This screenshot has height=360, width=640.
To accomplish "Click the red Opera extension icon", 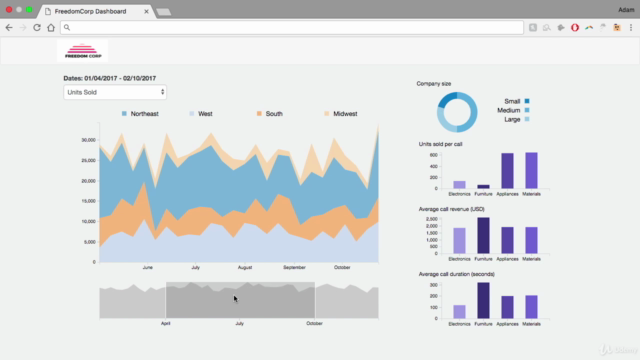I will 575,27.
